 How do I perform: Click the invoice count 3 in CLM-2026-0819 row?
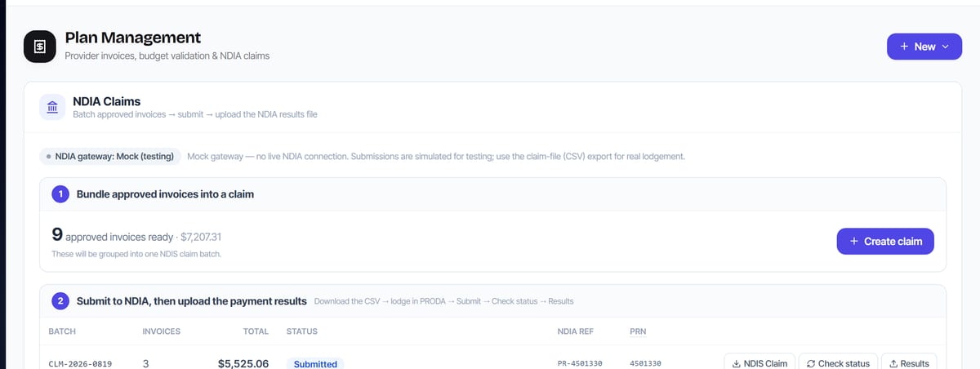(146, 363)
